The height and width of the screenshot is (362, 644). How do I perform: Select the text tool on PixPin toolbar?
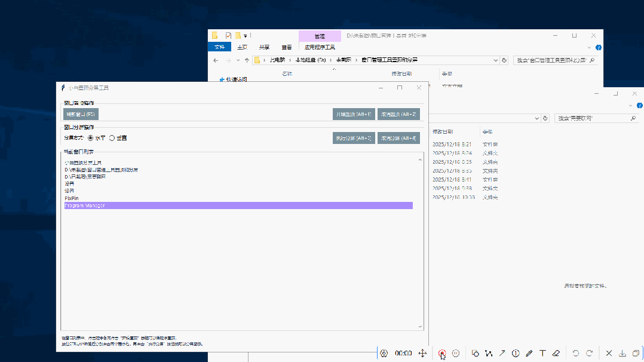(542, 354)
